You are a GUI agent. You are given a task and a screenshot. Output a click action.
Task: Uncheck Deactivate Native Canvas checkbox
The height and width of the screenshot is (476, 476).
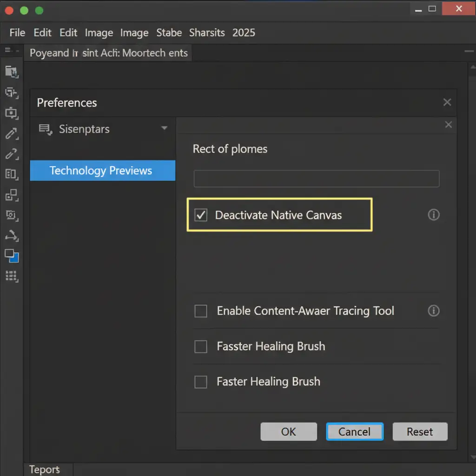[201, 215]
